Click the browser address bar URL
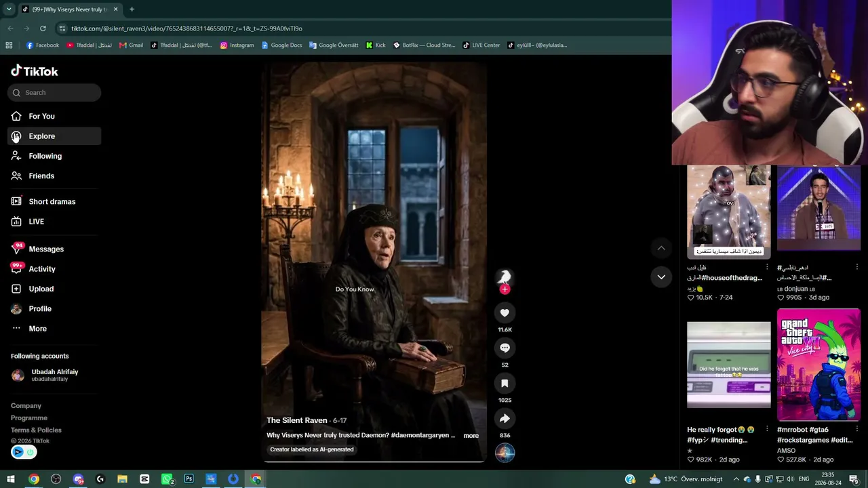 186,28
